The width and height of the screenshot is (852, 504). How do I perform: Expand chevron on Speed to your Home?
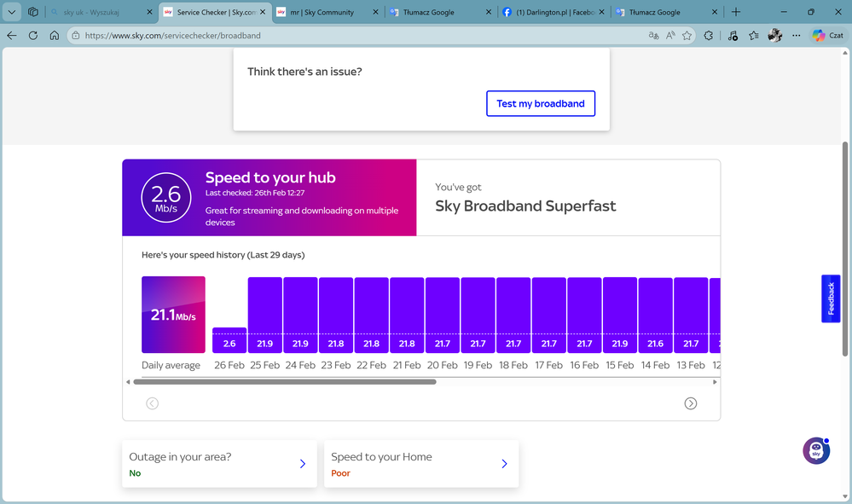click(x=504, y=464)
